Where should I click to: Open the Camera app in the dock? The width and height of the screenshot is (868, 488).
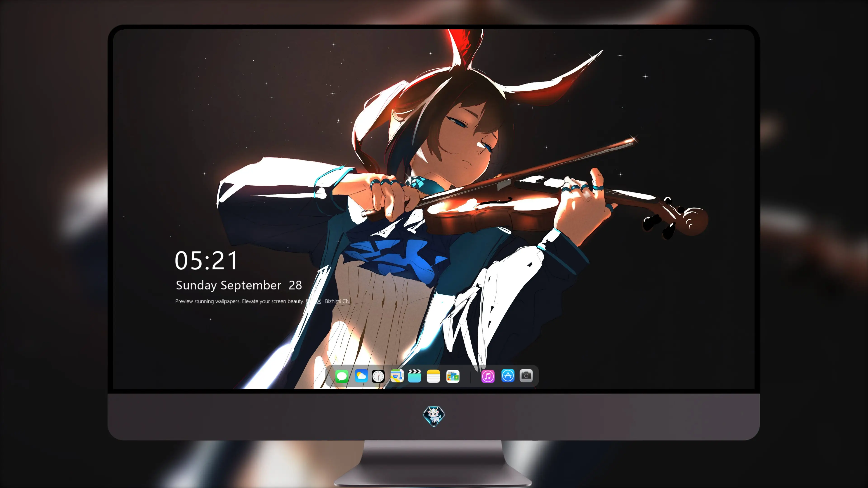tap(526, 375)
